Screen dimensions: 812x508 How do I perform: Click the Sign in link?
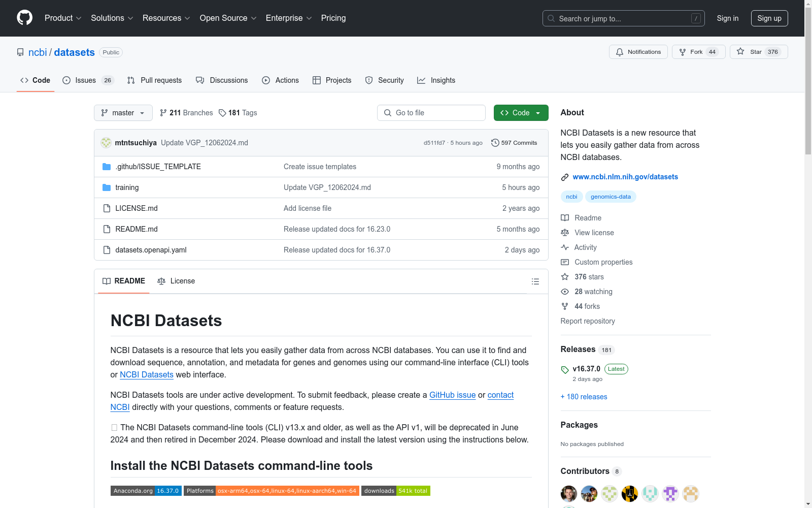click(x=728, y=18)
